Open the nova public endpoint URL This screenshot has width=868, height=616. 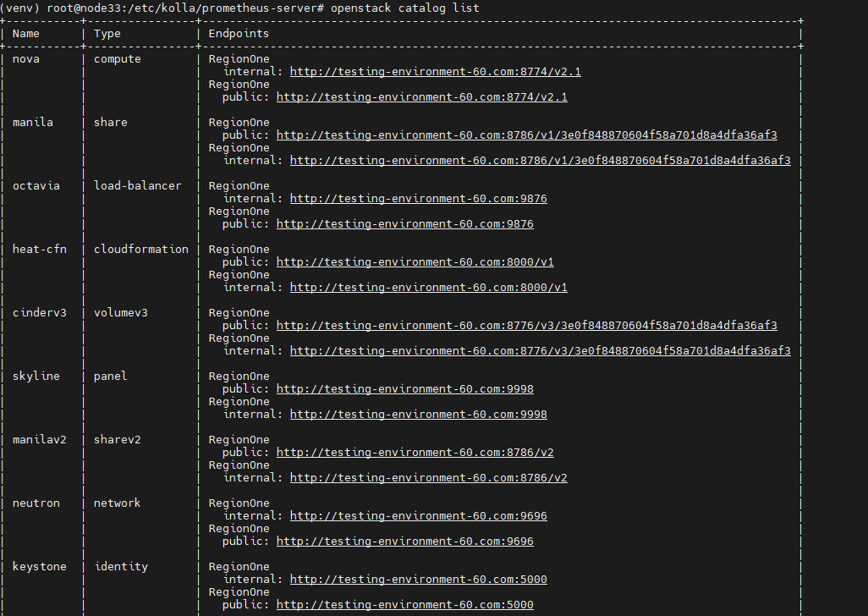[421, 97]
